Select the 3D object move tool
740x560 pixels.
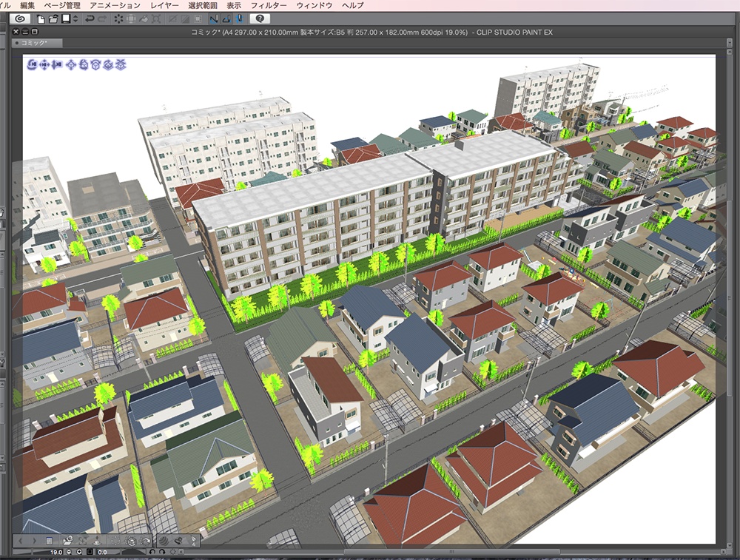coord(71,66)
